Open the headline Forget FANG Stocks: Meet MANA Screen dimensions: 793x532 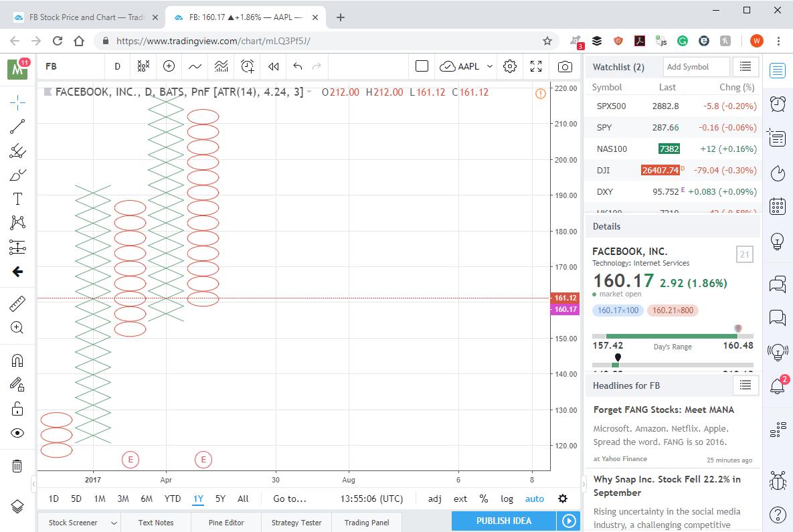click(x=663, y=410)
